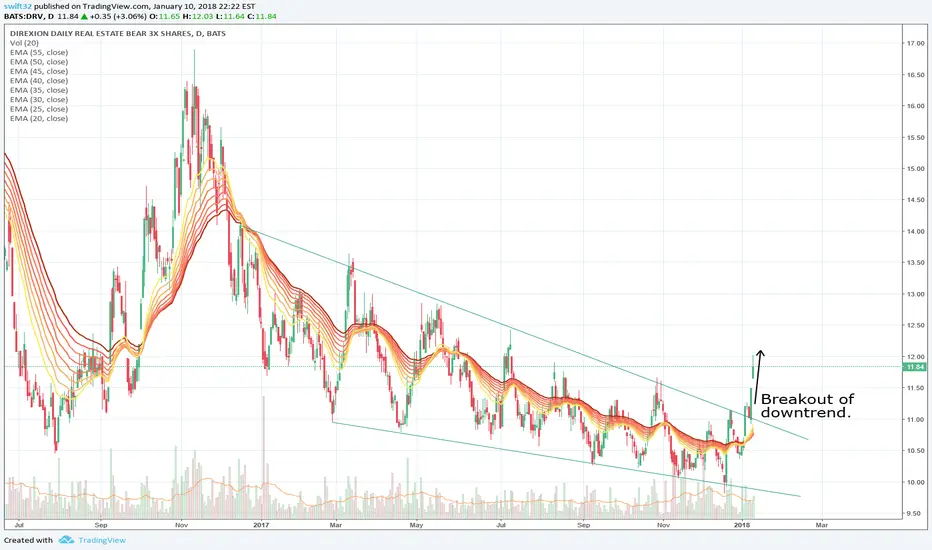Image resolution: width=932 pixels, height=550 pixels.
Task: Click the O:11.65 open value in header
Action: [165, 16]
